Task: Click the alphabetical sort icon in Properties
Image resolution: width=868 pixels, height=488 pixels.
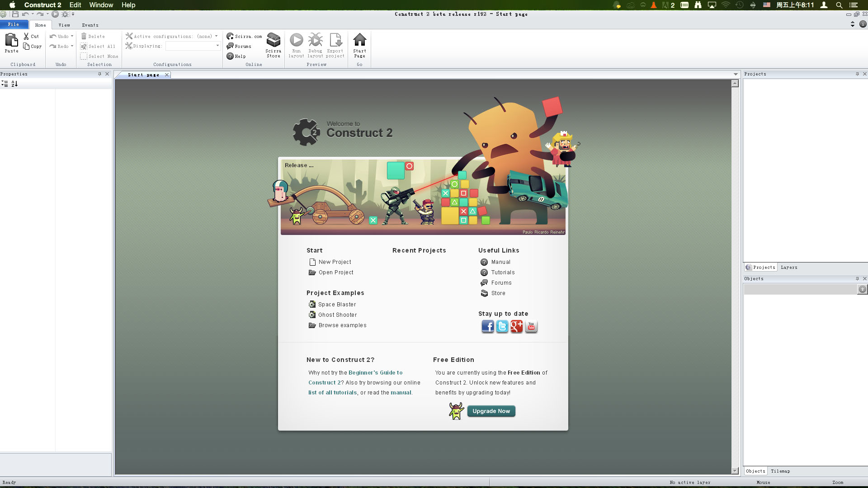Action: coord(14,84)
